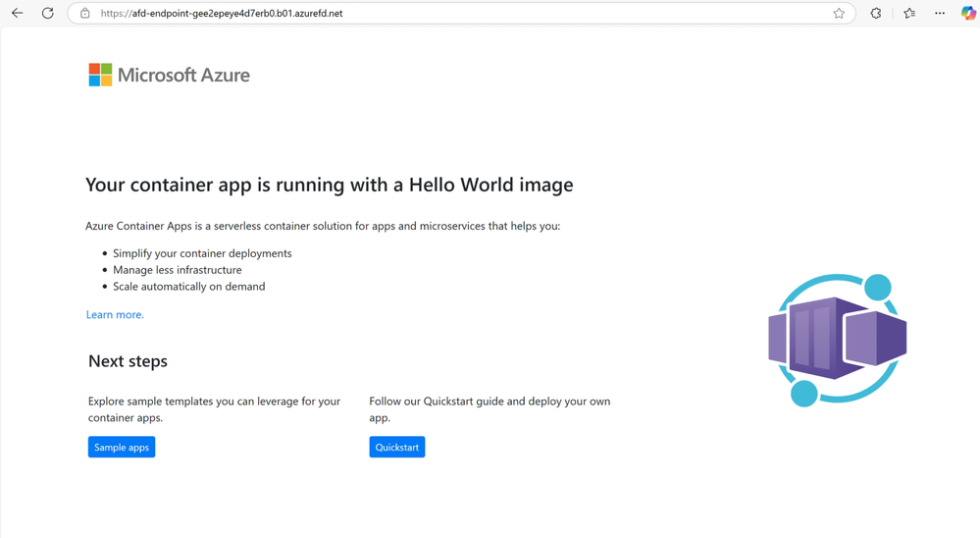The image size is (980, 538).
Task: Click the Sample apps button
Action: click(x=122, y=448)
